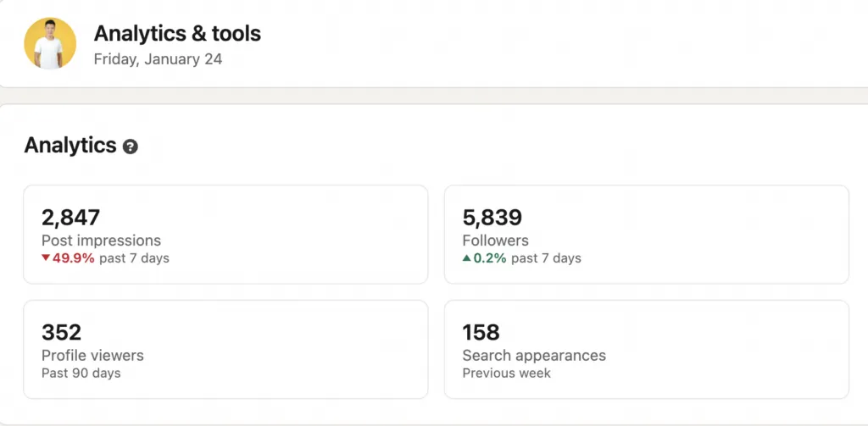Click the green up arrow trend indicator
Viewport: 868px width, 426px height.
tap(466, 258)
